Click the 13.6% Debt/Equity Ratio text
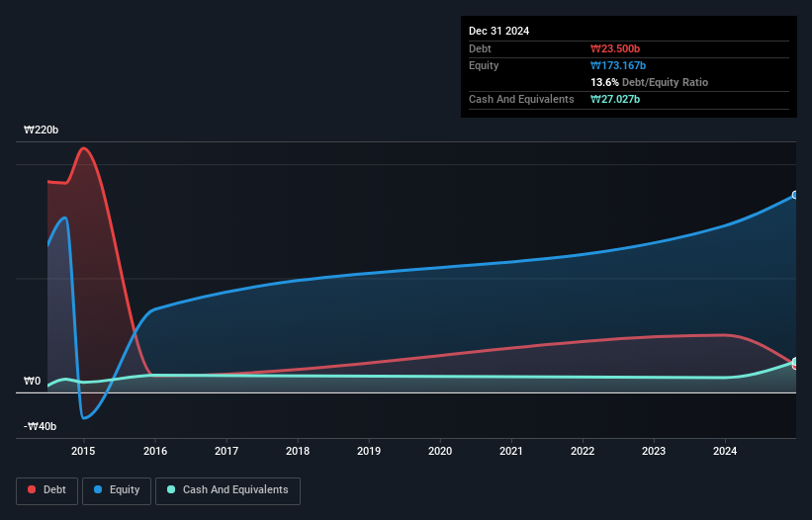The image size is (812, 520). pos(650,82)
